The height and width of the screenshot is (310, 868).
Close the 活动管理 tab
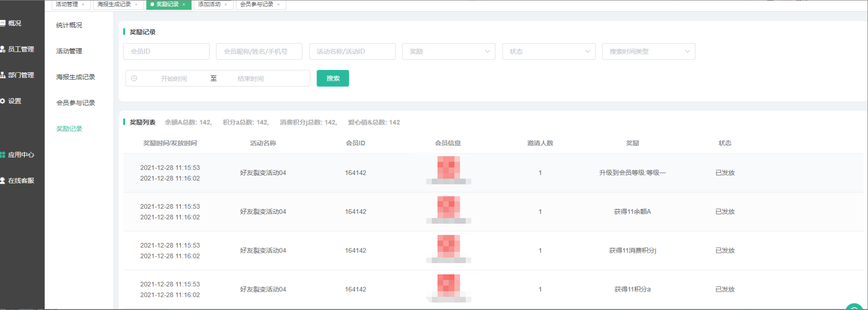(x=83, y=5)
